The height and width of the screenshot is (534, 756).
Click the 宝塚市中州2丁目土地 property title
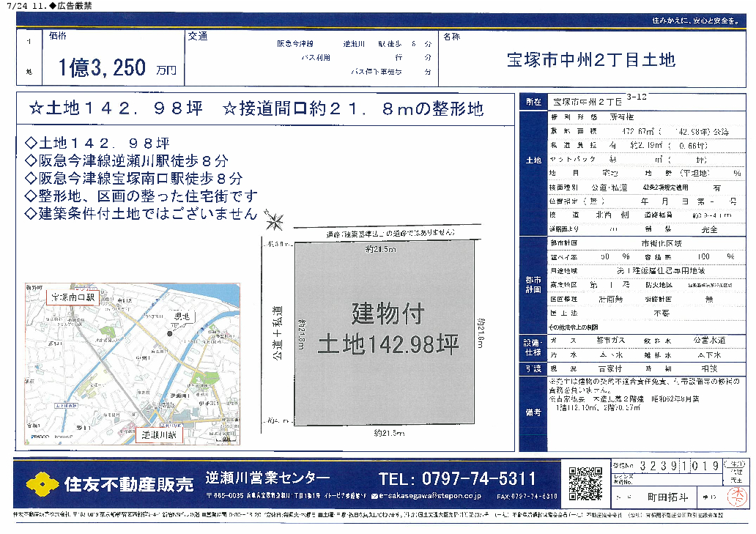[590, 60]
